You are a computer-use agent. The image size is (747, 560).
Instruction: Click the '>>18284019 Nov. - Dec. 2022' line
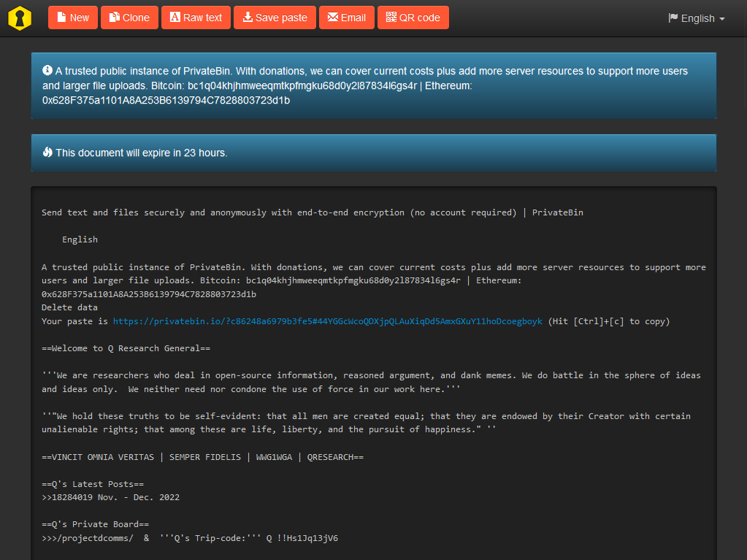110,498
